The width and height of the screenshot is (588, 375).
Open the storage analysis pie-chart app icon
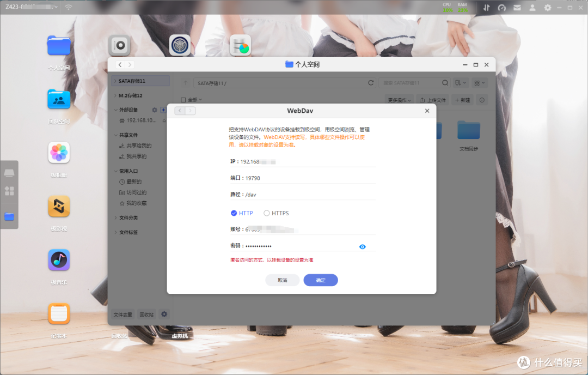241,45
